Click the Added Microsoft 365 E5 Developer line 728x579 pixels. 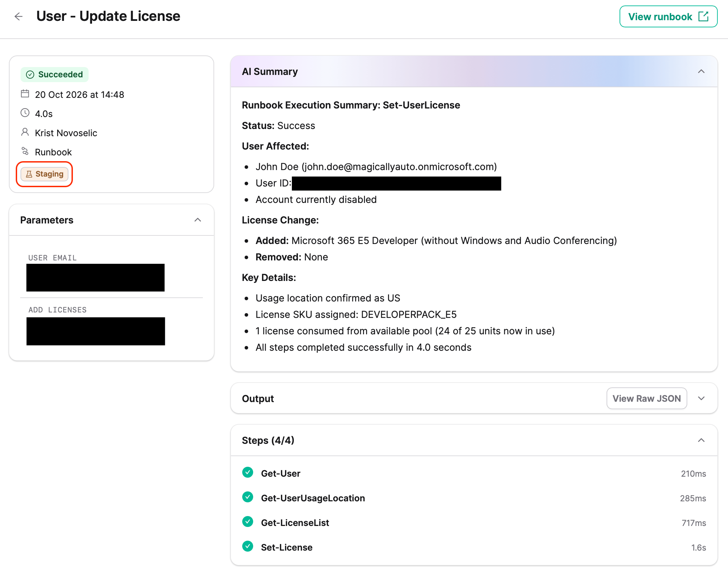tap(436, 241)
